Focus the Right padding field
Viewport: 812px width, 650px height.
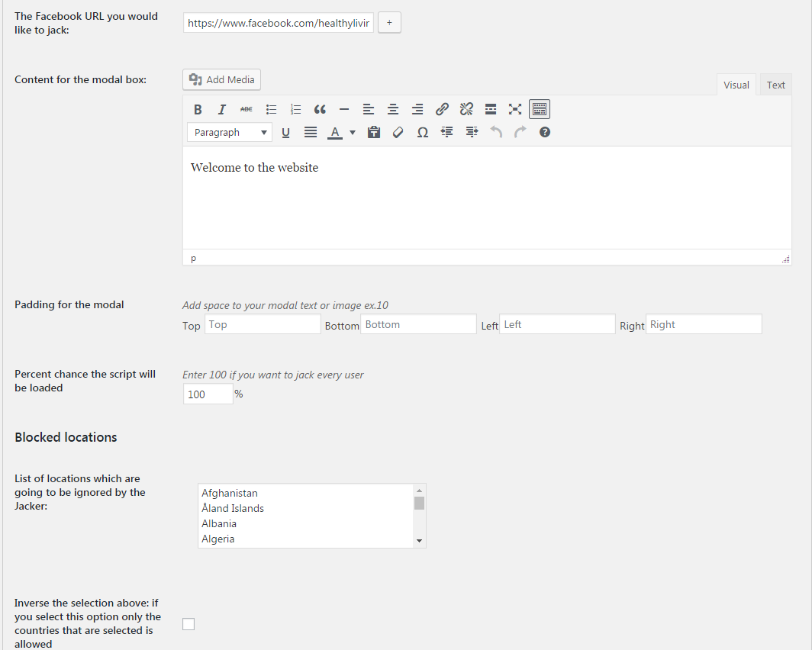click(704, 324)
